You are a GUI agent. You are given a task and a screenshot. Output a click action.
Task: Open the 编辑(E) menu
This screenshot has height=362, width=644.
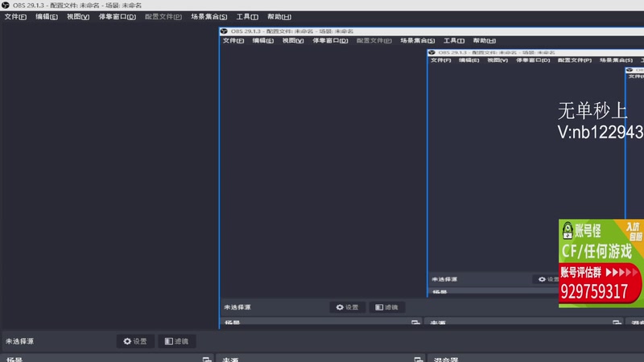pos(47,17)
